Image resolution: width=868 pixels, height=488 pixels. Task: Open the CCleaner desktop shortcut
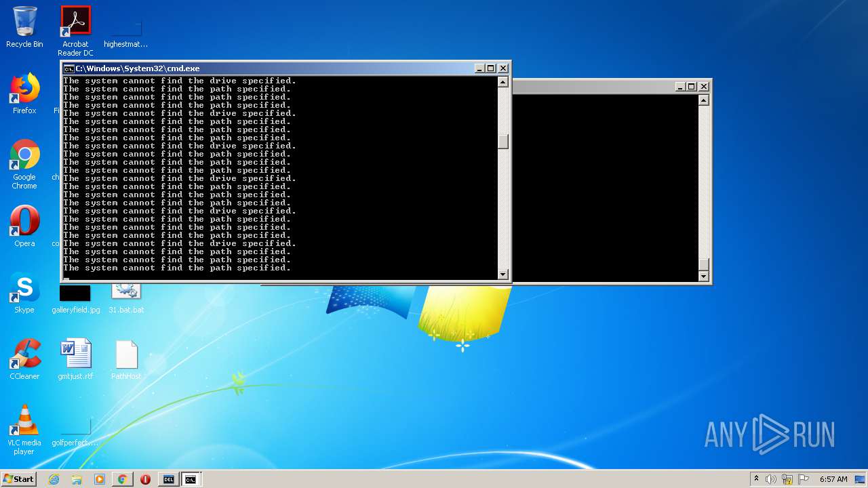point(24,359)
